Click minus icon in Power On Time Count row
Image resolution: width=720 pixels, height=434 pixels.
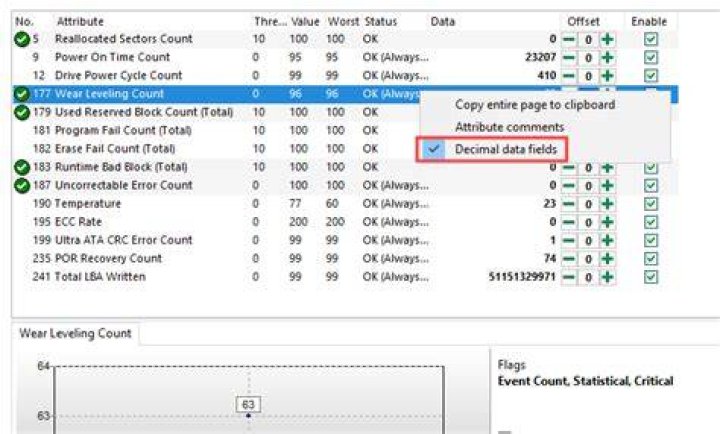click(x=568, y=57)
